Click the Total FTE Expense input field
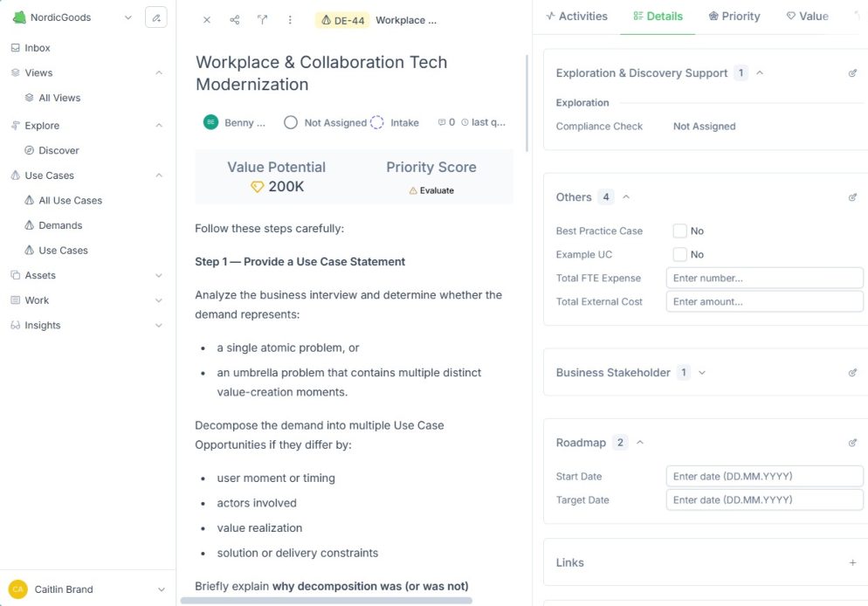The height and width of the screenshot is (606, 868). point(764,278)
